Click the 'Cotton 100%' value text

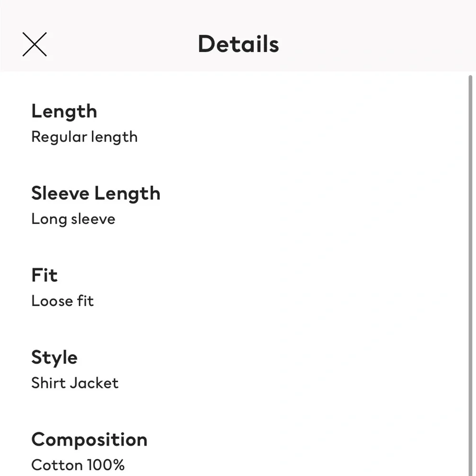78,465
